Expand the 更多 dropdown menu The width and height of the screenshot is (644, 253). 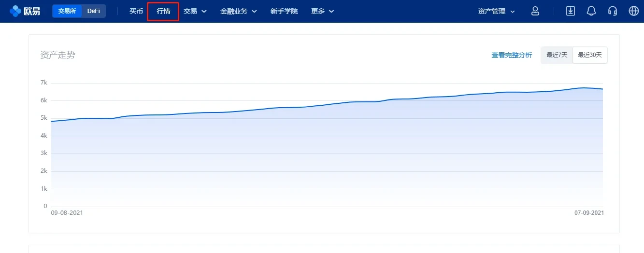click(x=322, y=11)
